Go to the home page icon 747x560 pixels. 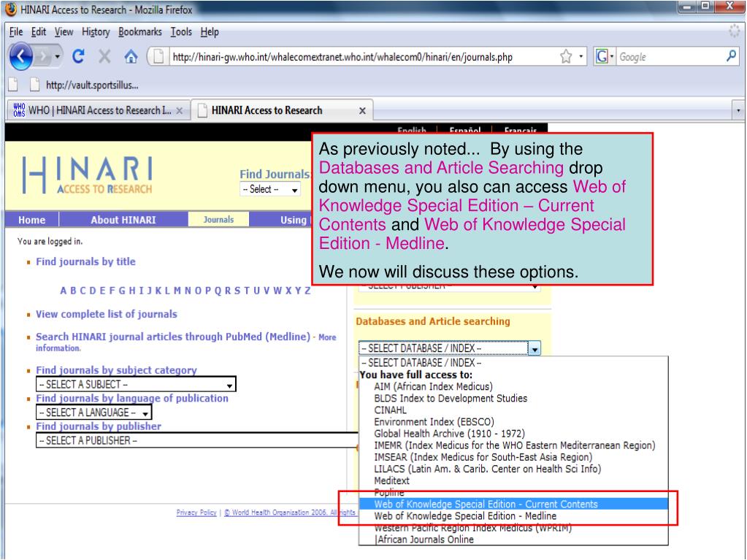pos(131,57)
